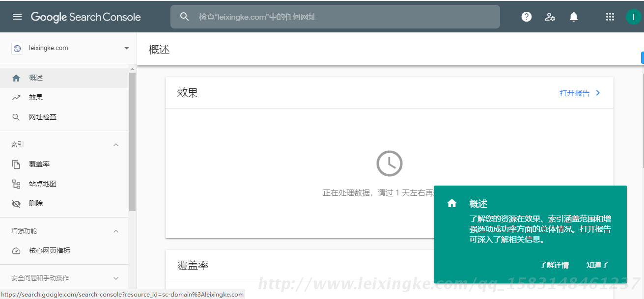Image resolution: width=644 pixels, height=299 pixels.
Task: Open the Google apps grid
Action: click(610, 17)
